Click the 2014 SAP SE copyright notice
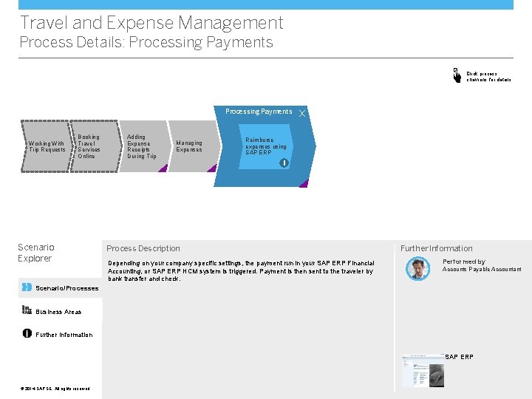 (x=55, y=389)
